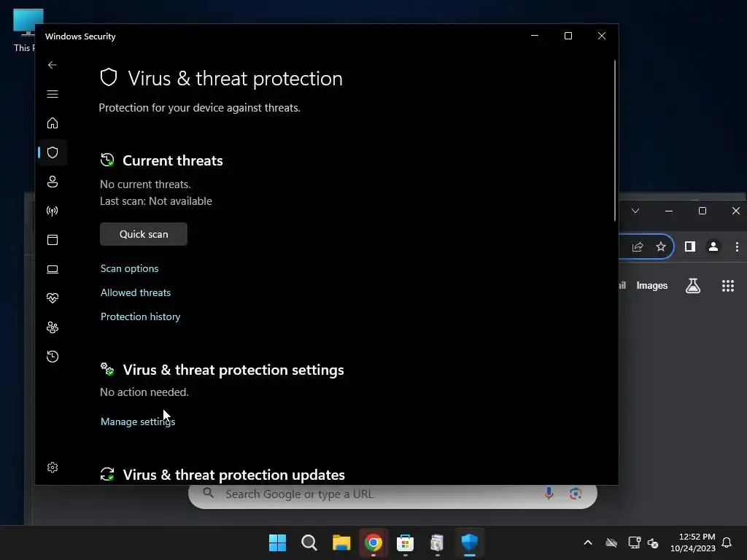Viewport: 747px width, 560px height.
Task: Open Settings gear in Windows Security
Action: 53,467
